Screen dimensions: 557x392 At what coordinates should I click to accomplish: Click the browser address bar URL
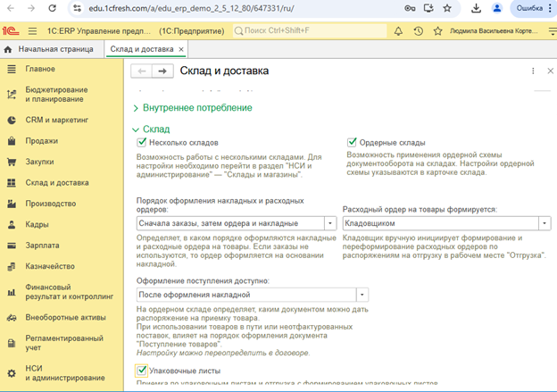click(191, 8)
